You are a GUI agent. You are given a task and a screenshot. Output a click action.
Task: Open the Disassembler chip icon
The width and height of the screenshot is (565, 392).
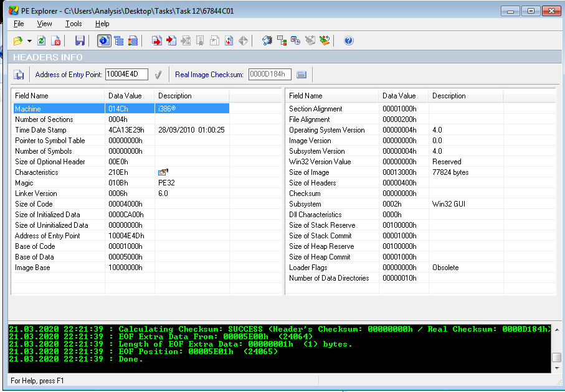point(267,41)
